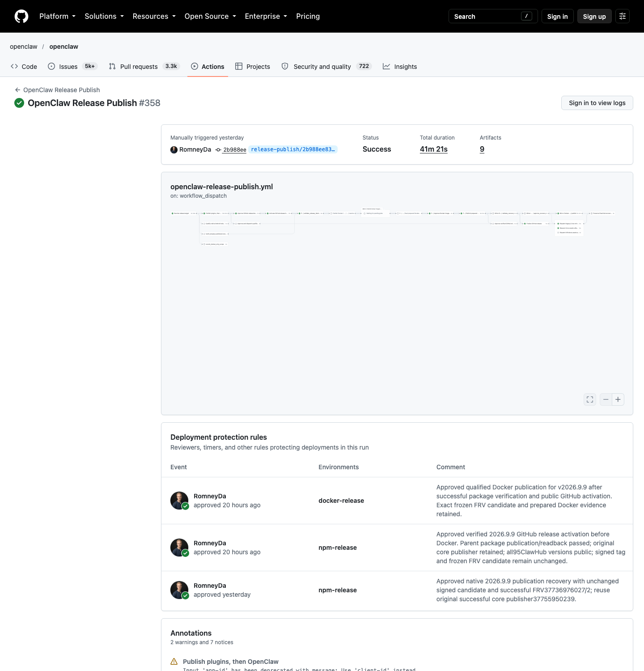Open the openclaw repository breadcrumb link

[64, 47]
